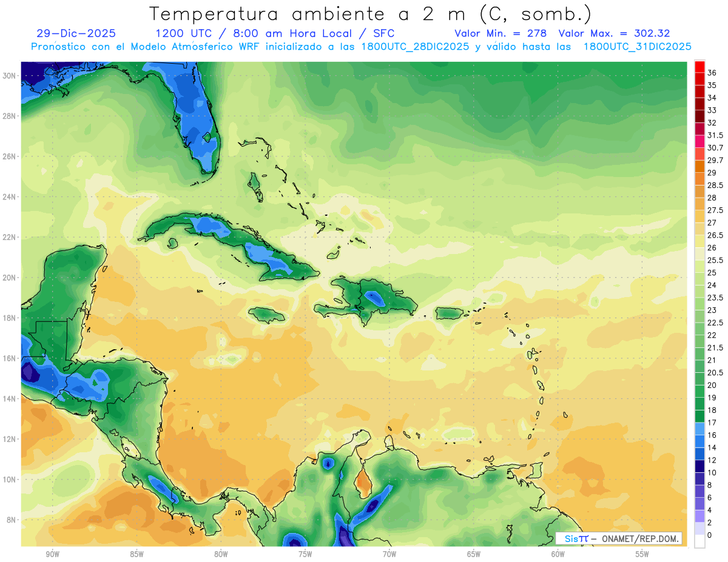Click the red legend swatch between 36 and 35
The width and height of the screenshot is (728, 562).
tap(699, 79)
